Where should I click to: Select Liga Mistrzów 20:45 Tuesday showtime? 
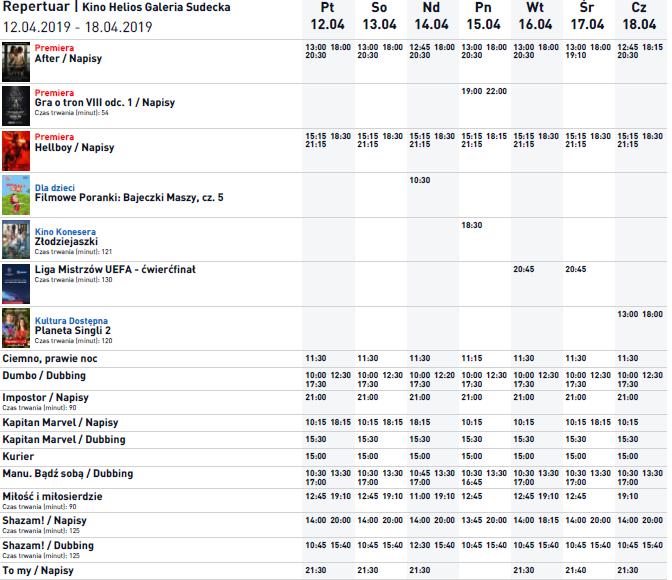pyautogui.click(x=524, y=270)
